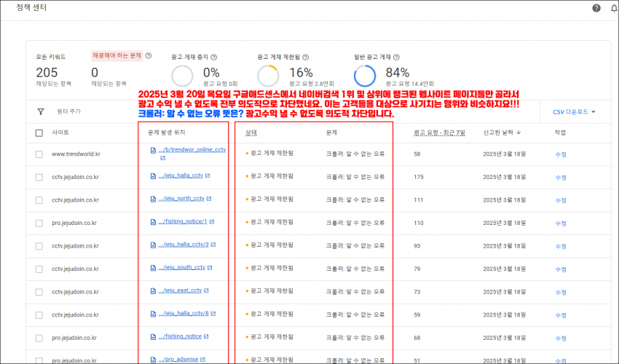
Task: Open help icon next to 광고 게재 중지
Action: point(214,58)
